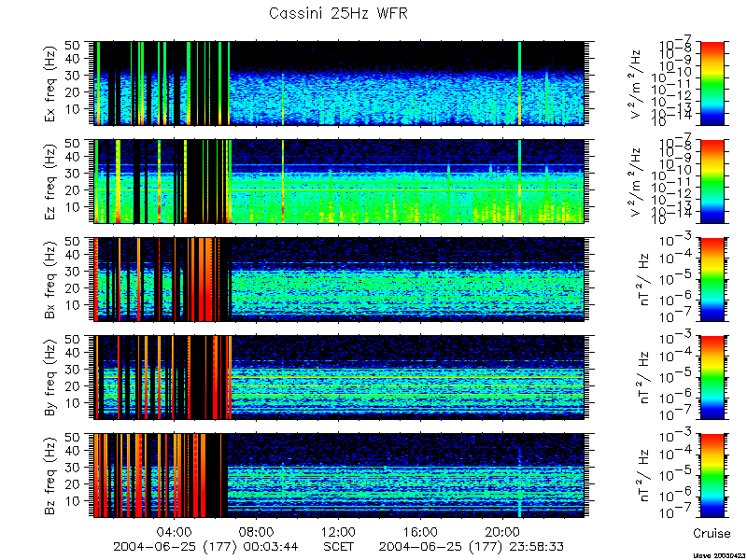Image resolution: width=747 pixels, height=560 pixels.
Task: Click the start timestamp ending 00:03:44
Action: pos(205,547)
